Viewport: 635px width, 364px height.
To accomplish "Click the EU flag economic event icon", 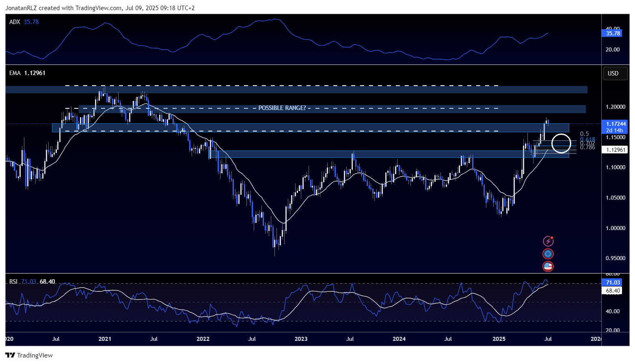I will point(548,254).
